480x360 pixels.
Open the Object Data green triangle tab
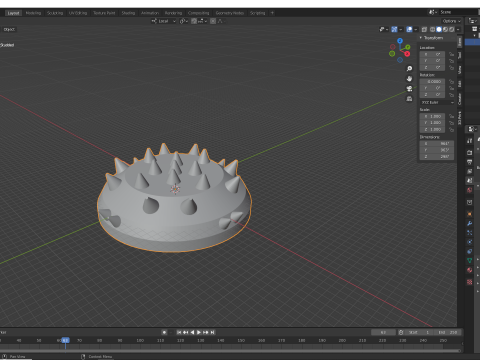[x=470, y=261]
